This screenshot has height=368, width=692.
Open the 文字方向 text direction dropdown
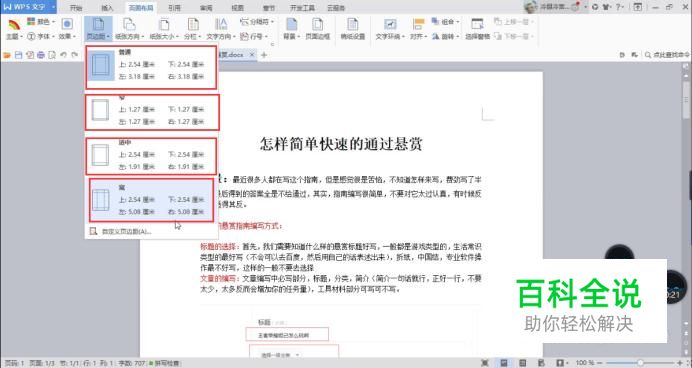tap(221, 29)
